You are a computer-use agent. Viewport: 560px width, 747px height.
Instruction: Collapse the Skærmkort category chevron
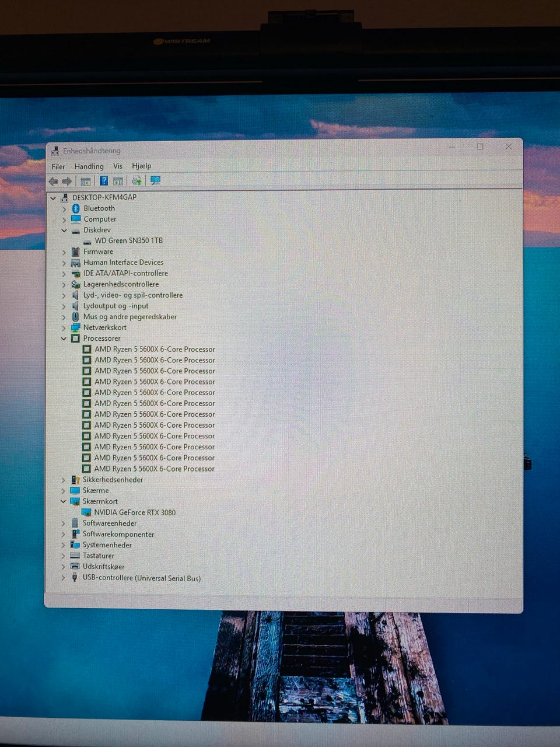click(63, 501)
